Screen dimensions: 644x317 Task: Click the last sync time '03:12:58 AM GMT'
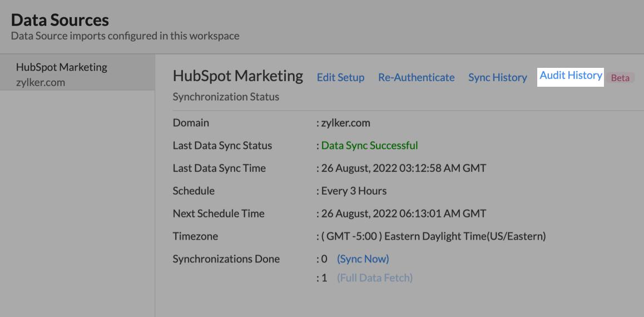(443, 169)
